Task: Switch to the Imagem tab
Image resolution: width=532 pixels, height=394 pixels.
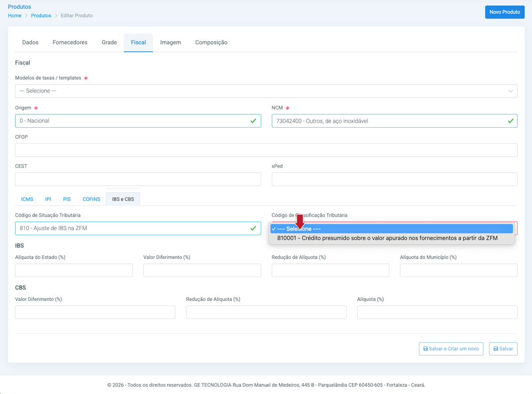Action: 170,43
